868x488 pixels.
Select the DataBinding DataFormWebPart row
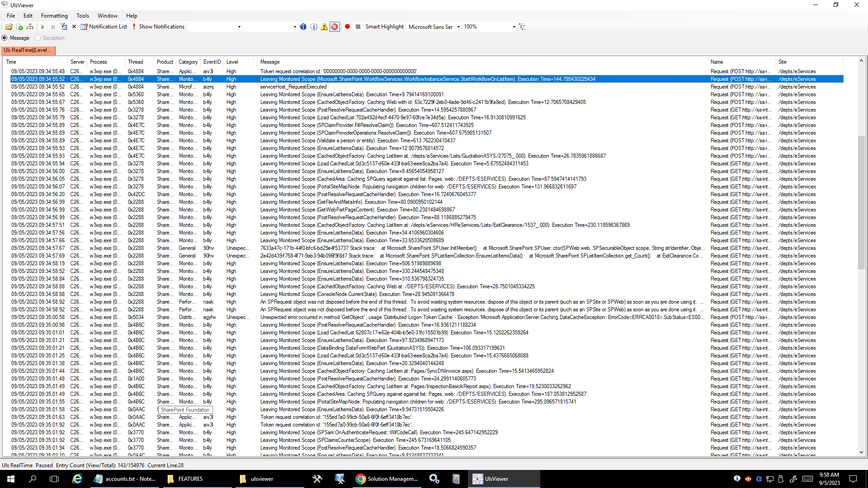pyautogui.click(x=427, y=348)
